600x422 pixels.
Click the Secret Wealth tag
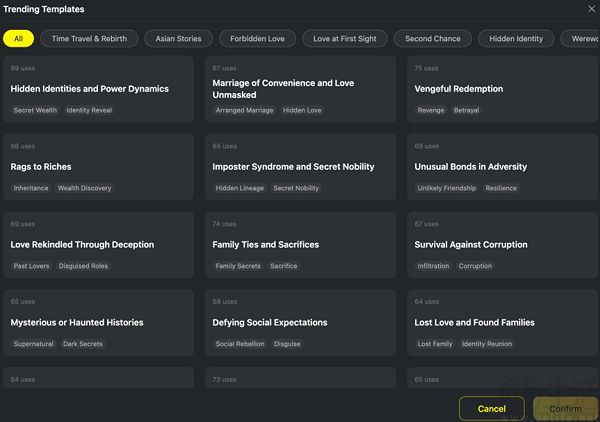tap(35, 110)
